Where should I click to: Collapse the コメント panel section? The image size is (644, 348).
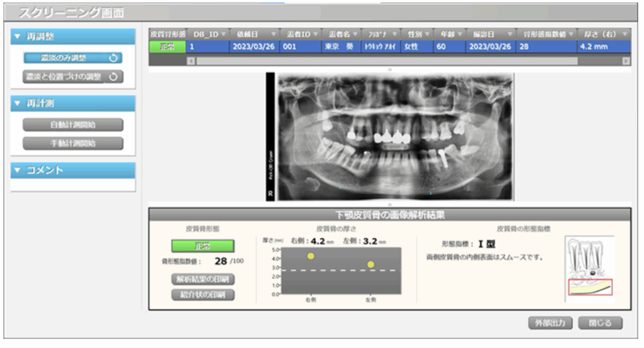tap(18, 170)
